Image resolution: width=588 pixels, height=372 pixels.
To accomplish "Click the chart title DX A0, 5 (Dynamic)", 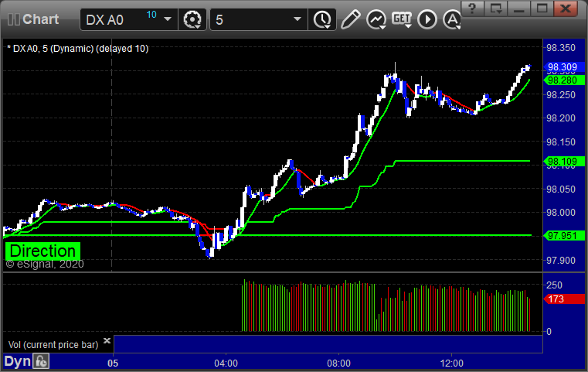I will [x=77, y=49].
